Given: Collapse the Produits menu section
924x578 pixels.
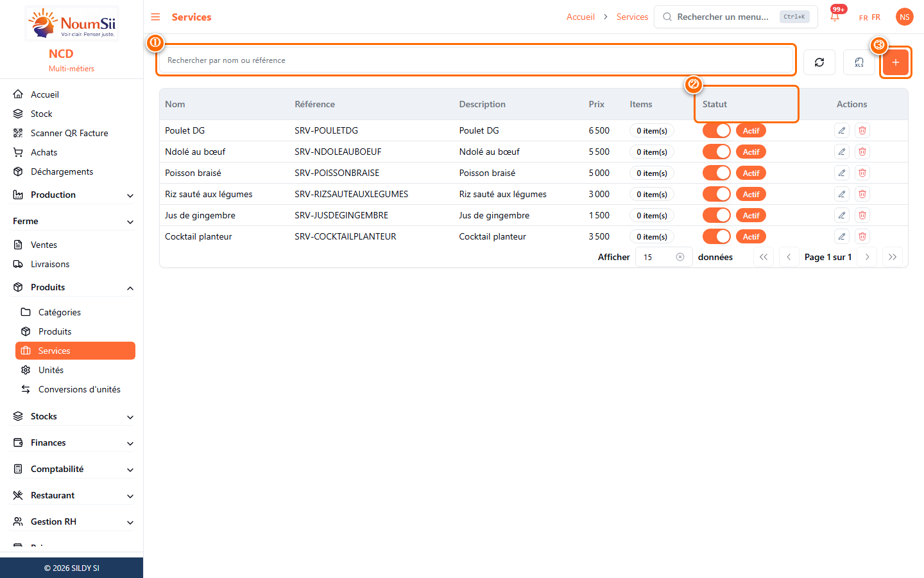Looking at the screenshot, I should point(73,287).
